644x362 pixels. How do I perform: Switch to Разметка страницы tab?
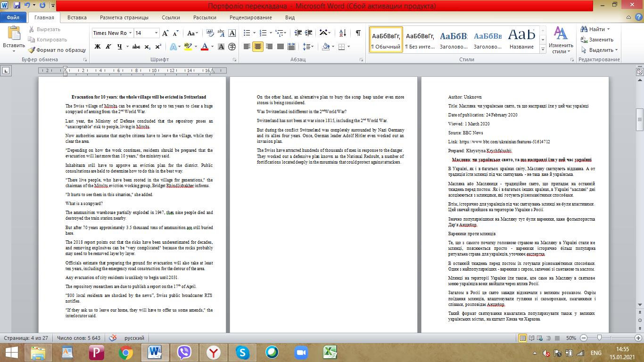tap(124, 17)
